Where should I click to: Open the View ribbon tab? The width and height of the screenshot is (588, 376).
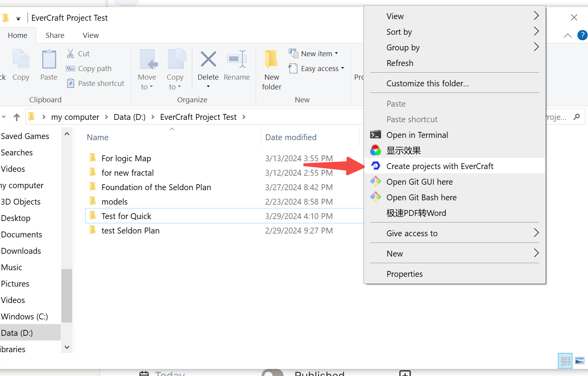91,36
